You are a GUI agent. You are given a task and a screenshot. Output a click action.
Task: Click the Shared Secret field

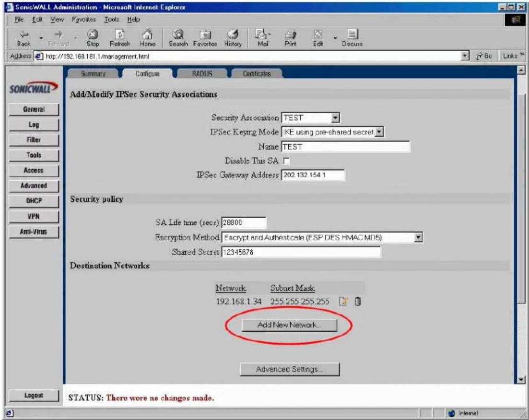tap(301, 252)
